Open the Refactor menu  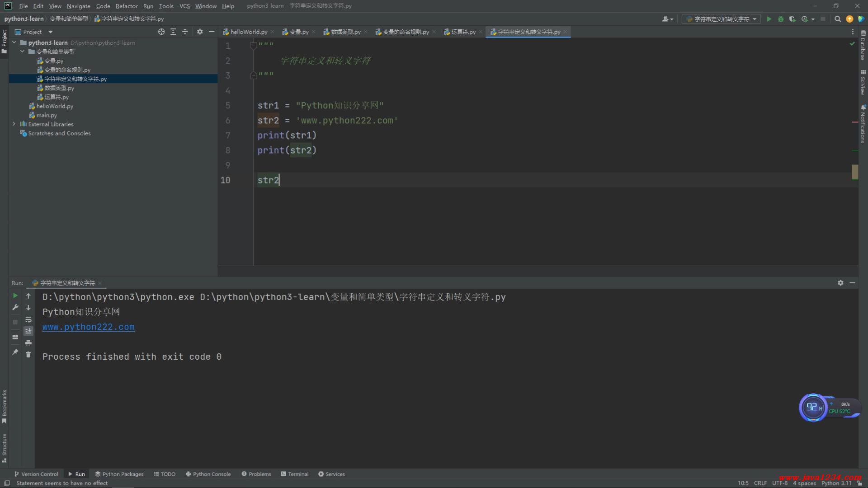(126, 6)
